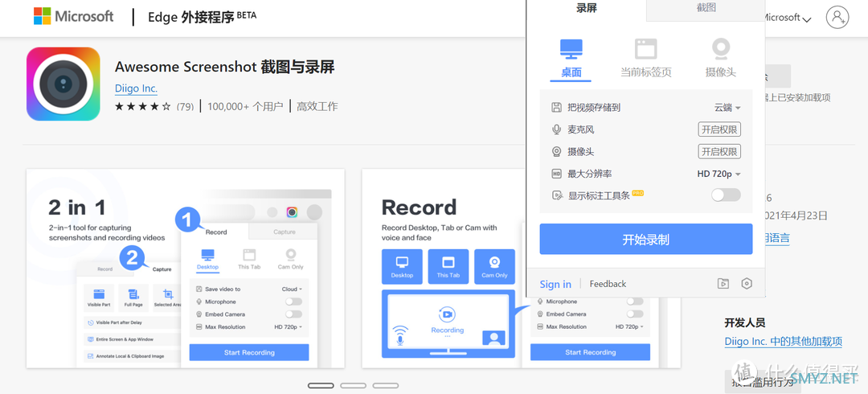
Task: Open the 云端 storage location dropdown
Action: pos(727,108)
